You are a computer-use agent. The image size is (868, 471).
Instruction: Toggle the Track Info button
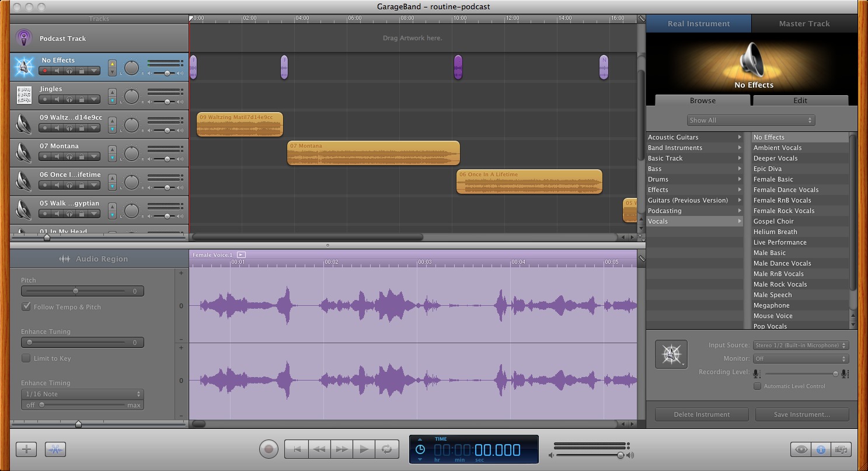821,449
